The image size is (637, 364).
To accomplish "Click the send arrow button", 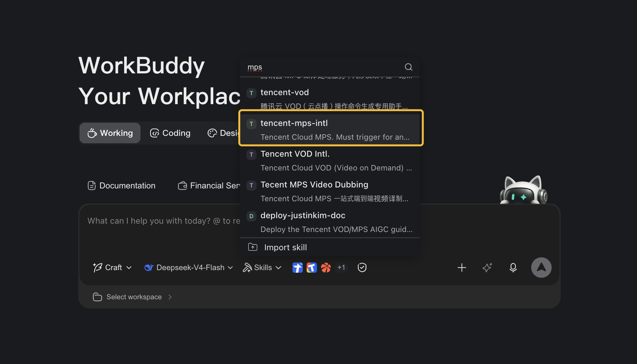I will [541, 268].
